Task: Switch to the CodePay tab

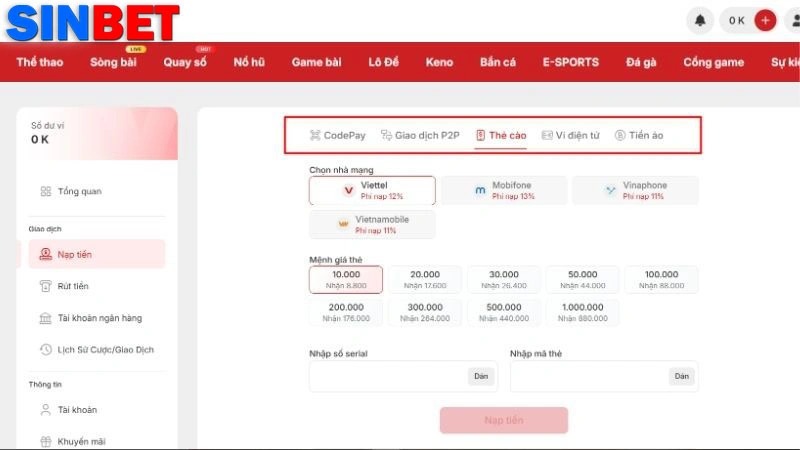Action: 337,135
